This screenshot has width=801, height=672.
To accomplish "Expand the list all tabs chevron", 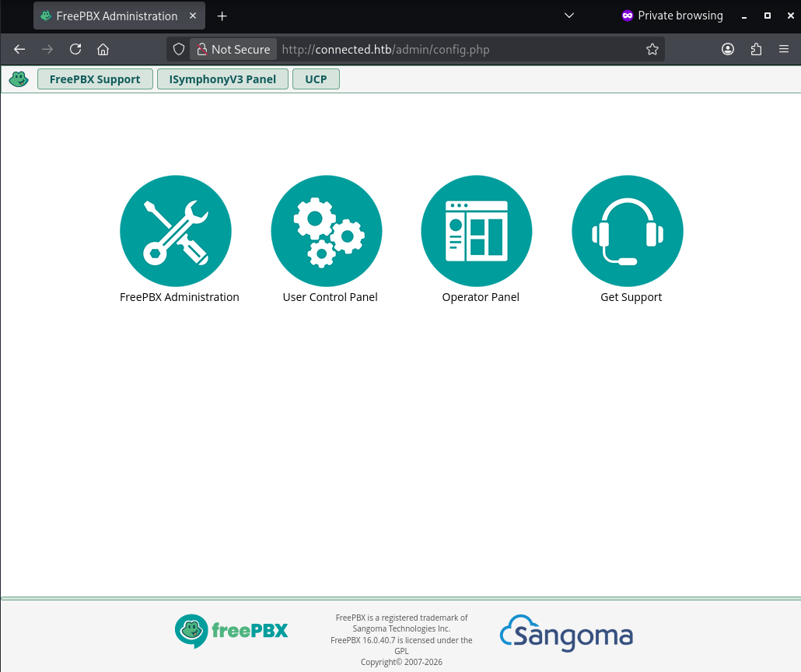I will click(569, 16).
